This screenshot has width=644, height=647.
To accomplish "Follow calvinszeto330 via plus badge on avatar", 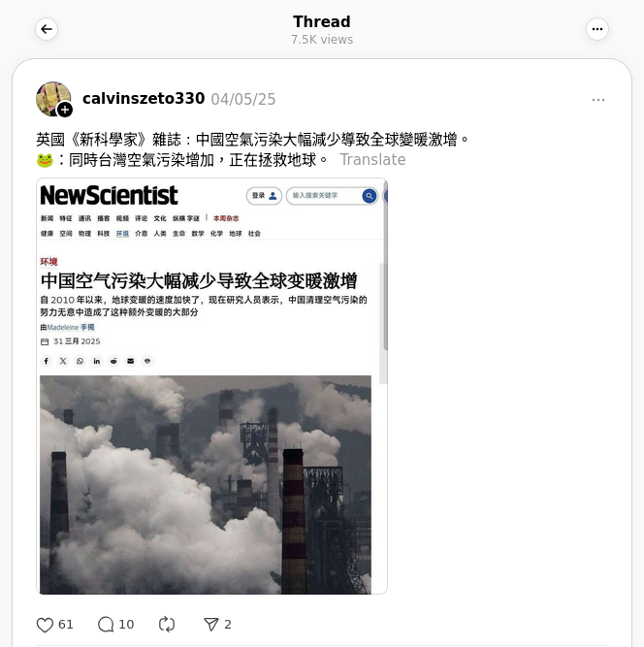I will pos(65,110).
